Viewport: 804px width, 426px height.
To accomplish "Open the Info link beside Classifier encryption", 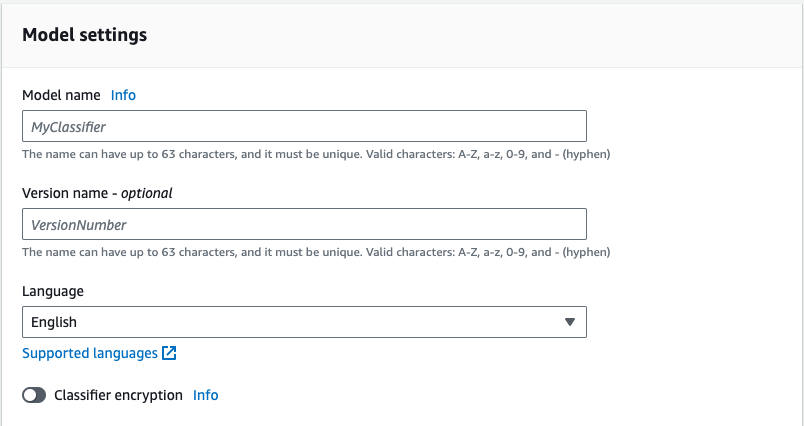I will (x=205, y=395).
